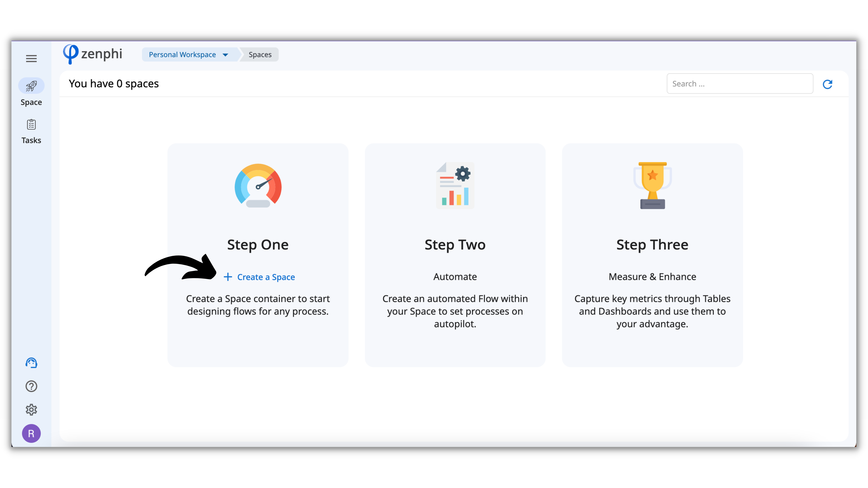Focus the Search input field
This screenshot has width=868, height=488.
point(740,84)
